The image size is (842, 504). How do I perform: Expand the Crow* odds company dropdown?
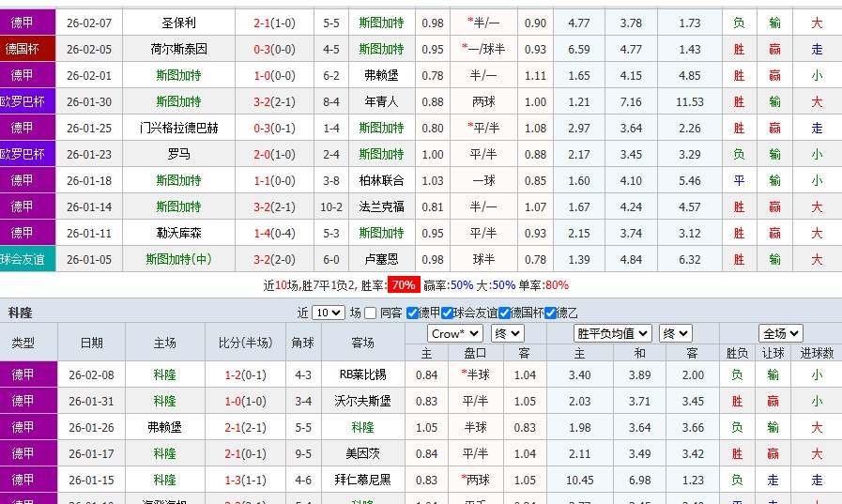coord(454,333)
